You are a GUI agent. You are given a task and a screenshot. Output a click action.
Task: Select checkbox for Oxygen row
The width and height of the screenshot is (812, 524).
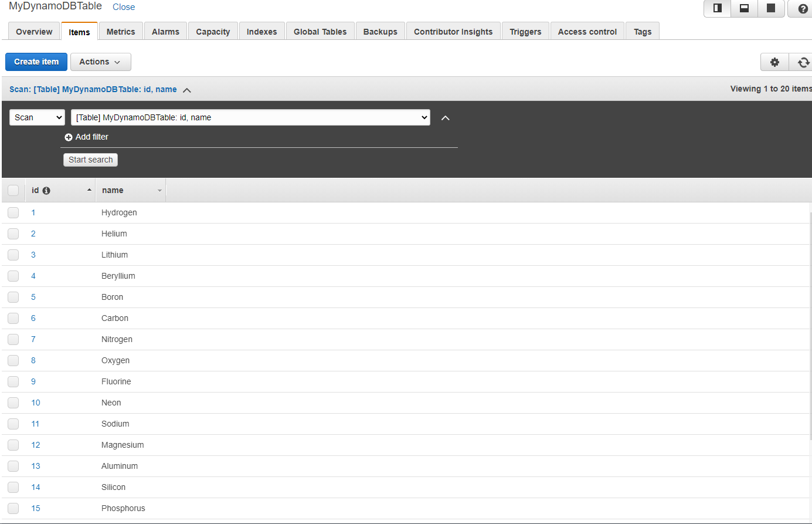click(x=13, y=360)
